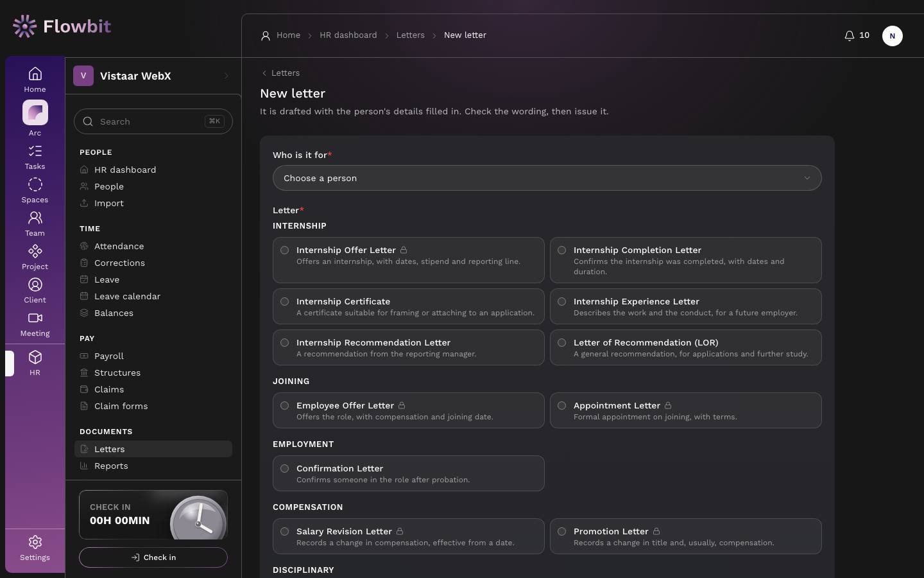Go to Tasks in the left rail
This screenshot has height=578, width=924.
(x=35, y=157)
